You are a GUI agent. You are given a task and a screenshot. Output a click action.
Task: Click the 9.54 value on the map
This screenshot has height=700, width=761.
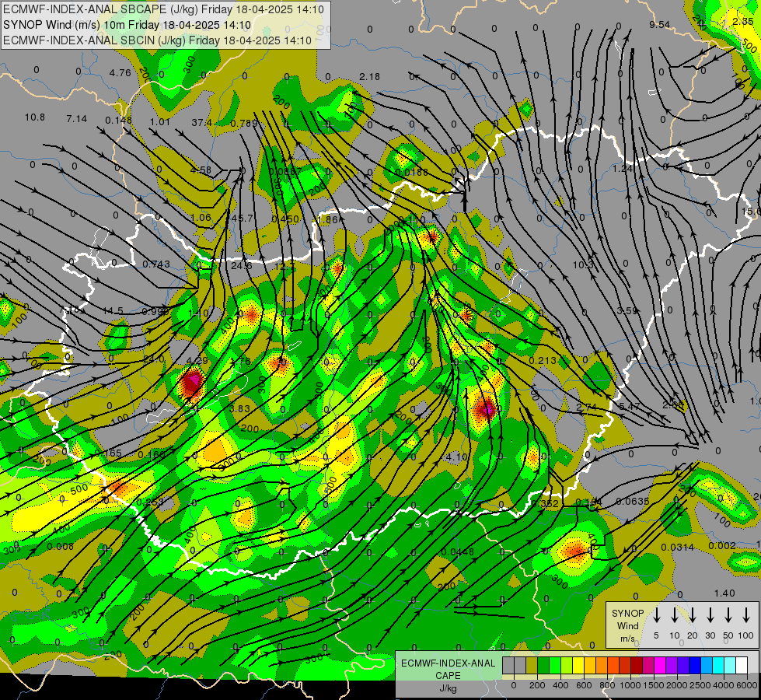point(660,25)
